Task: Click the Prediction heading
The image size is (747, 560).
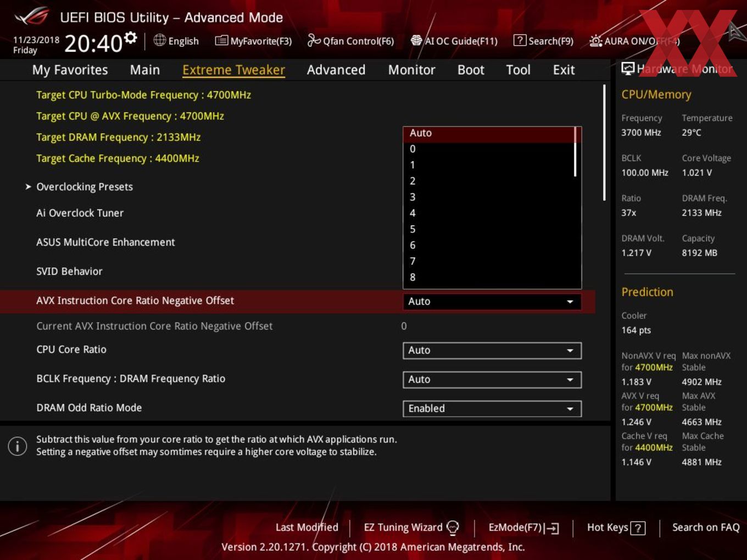Action: pyautogui.click(x=647, y=292)
